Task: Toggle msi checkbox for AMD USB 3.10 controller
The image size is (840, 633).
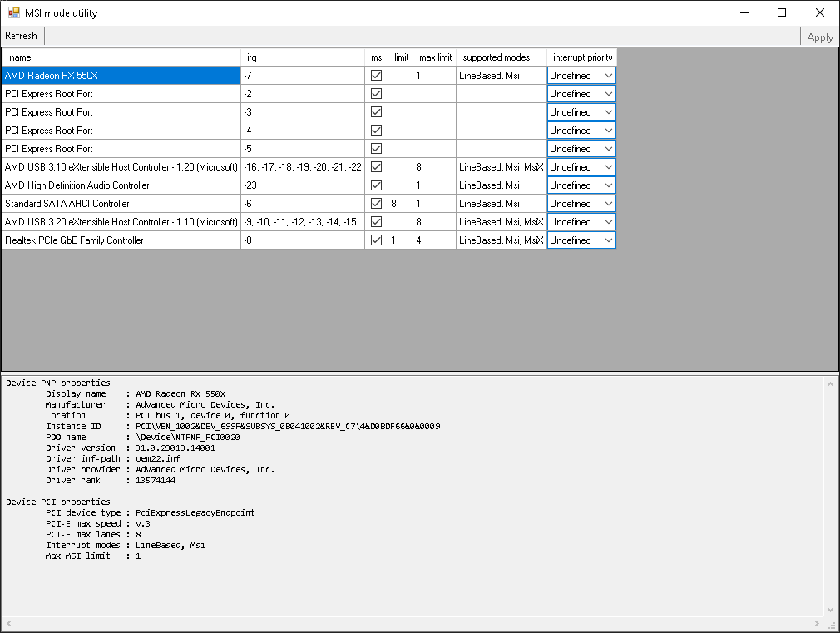Action: click(x=377, y=166)
